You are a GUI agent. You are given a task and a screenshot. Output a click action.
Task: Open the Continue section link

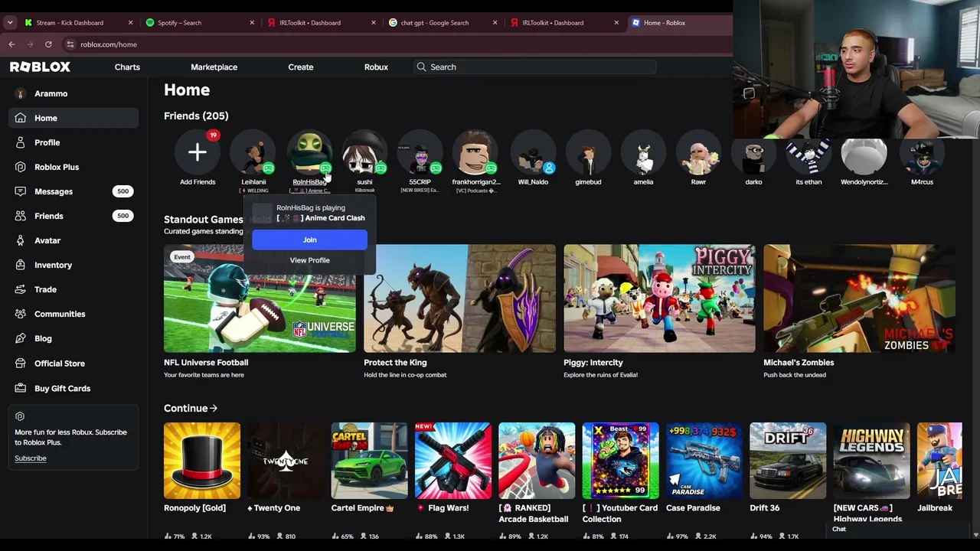tap(191, 409)
